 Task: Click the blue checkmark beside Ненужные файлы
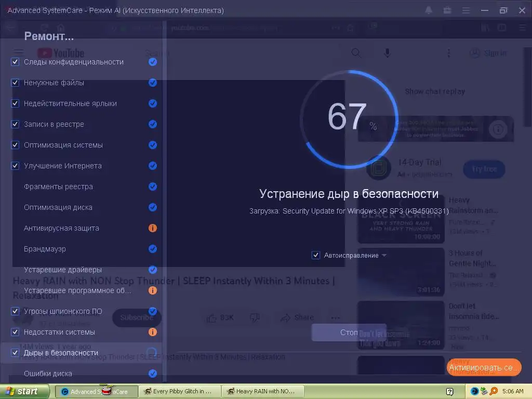[x=153, y=83]
